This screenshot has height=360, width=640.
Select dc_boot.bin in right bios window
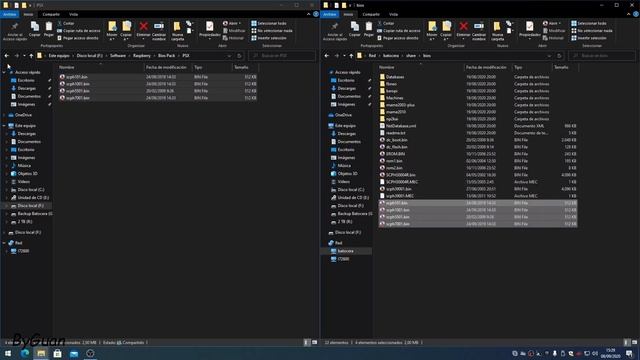pyautogui.click(x=396, y=140)
